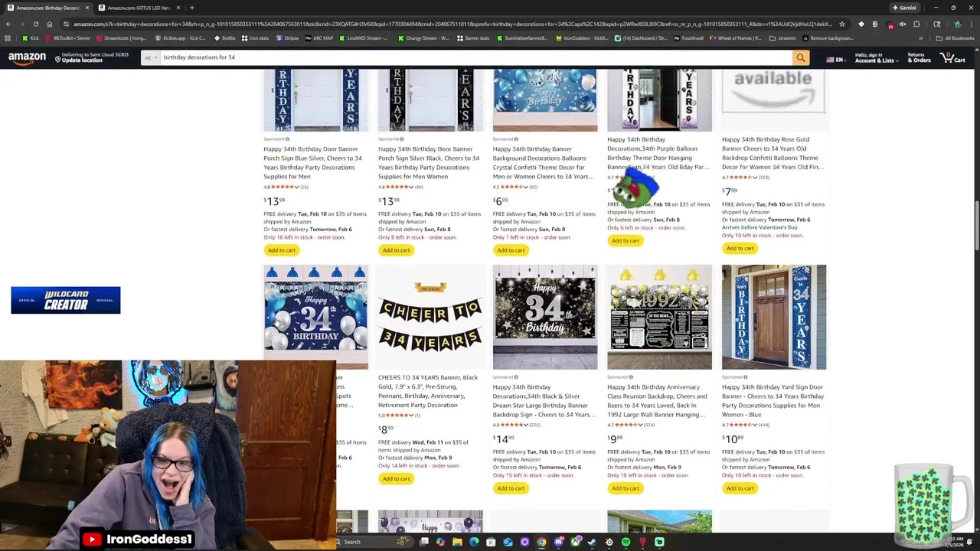Open File Explorer from the taskbar

[457, 542]
